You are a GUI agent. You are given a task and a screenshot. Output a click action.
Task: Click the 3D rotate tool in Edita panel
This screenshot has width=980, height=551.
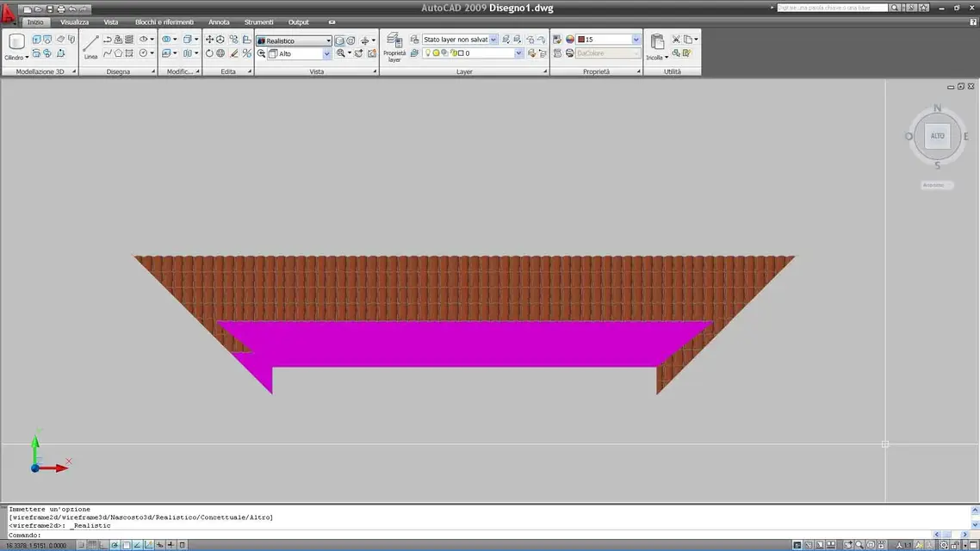220,53
